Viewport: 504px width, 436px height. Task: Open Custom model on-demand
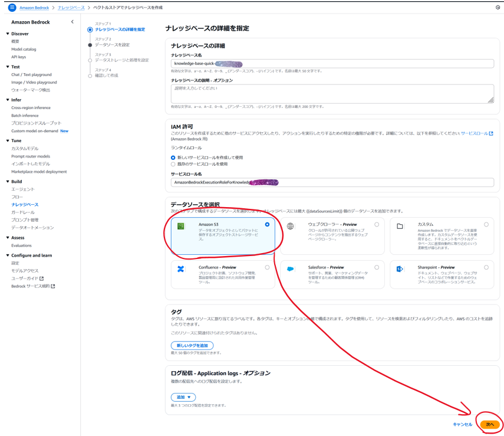click(x=35, y=131)
